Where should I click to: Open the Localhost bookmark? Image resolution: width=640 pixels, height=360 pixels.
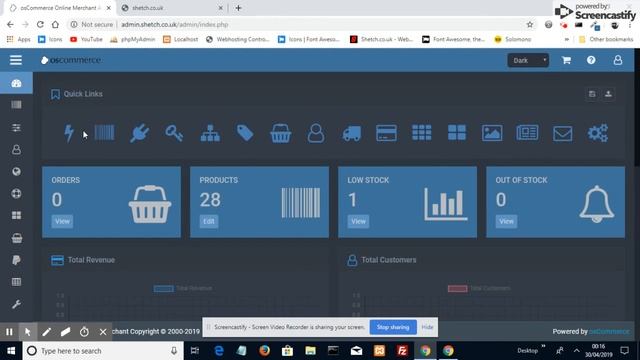[x=180, y=39]
